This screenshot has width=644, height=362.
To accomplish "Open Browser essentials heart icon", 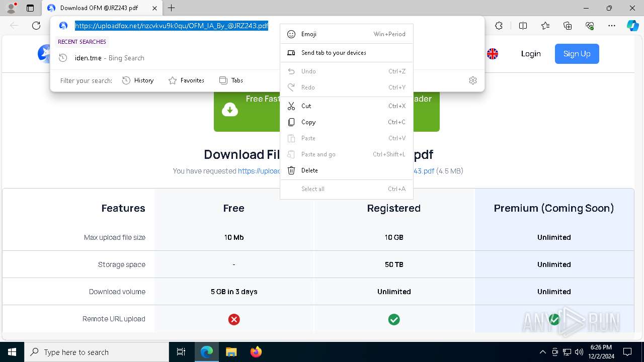I will click(x=590, y=26).
